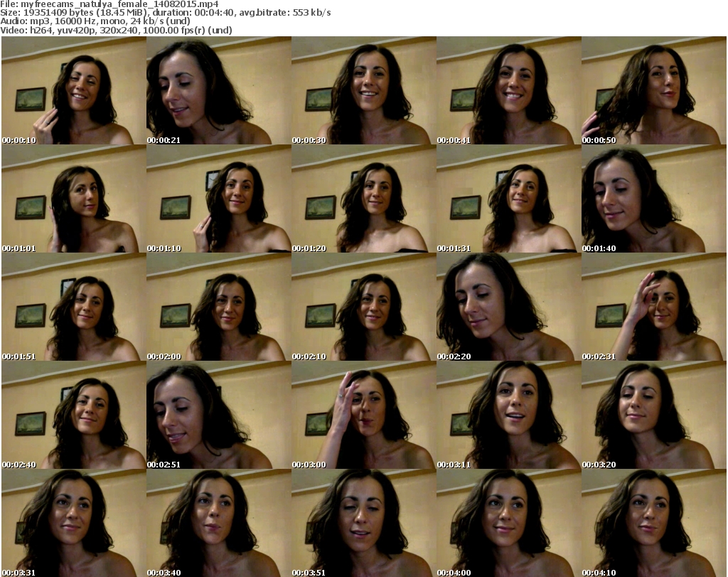Select the thumbnail timestamped 00:02:51

click(x=219, y=415)
